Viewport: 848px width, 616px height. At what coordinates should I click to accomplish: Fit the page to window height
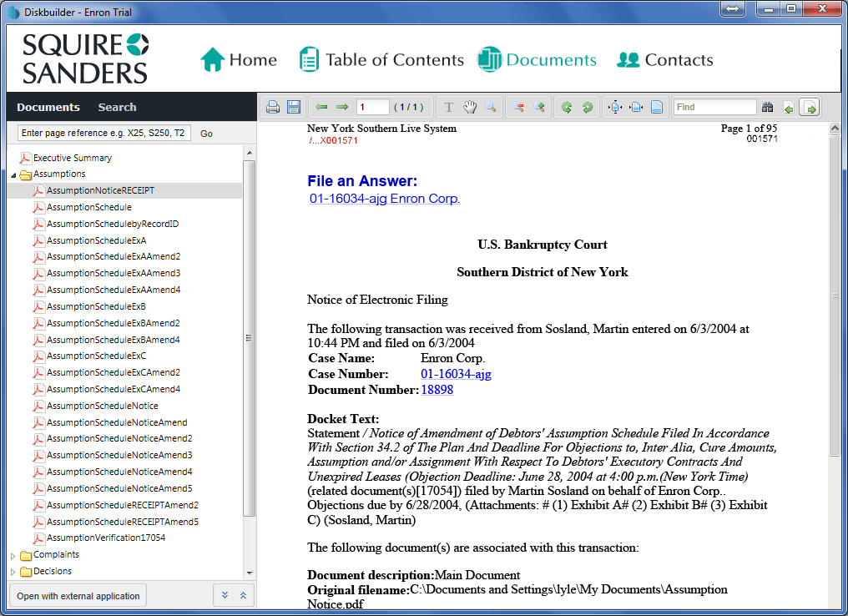615,107
